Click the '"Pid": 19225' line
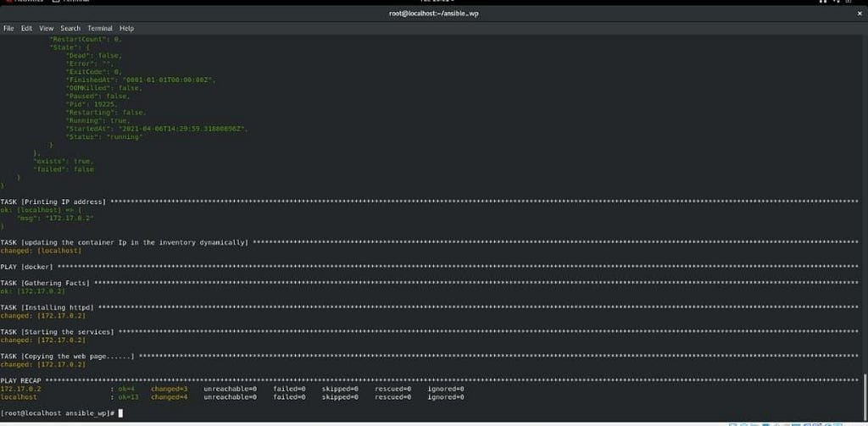868x426 pixels. click(92, 104)
